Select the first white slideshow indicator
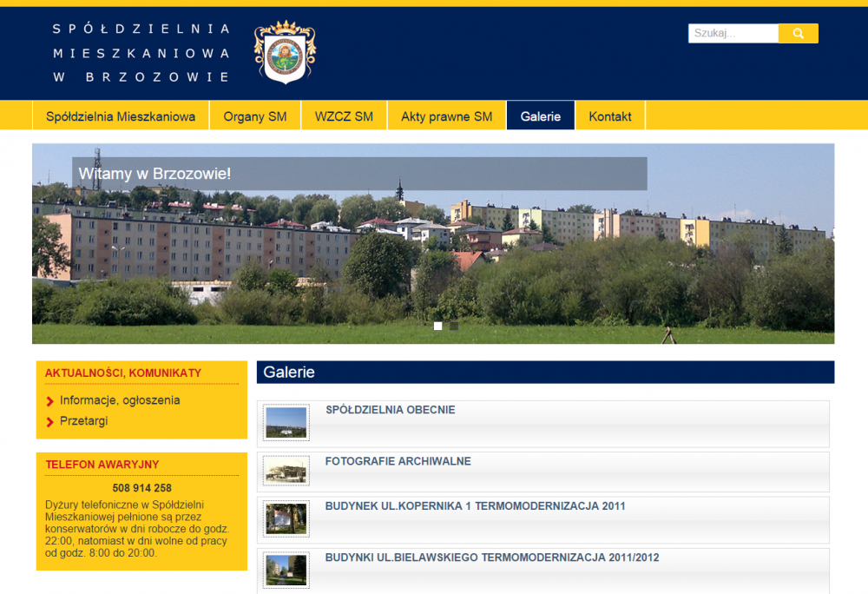 437,326
